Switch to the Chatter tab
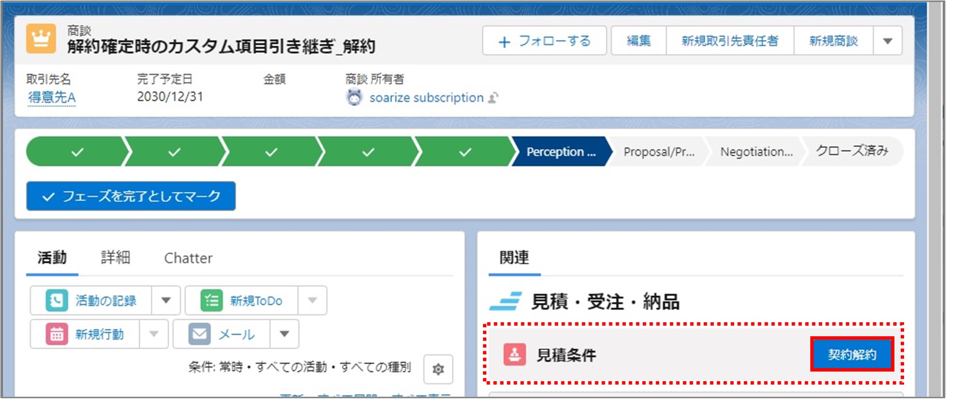This screenshot has height=401, width=980. point(188,258)
